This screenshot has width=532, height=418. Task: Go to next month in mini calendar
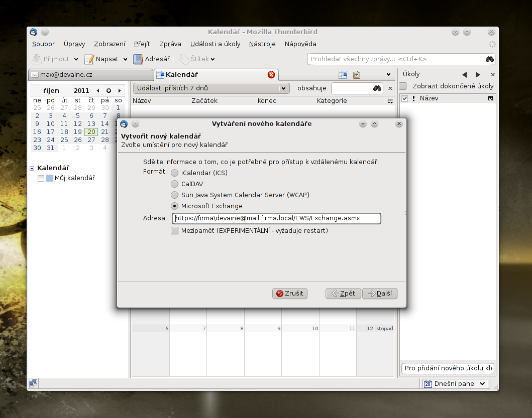(x=120, y=90)
